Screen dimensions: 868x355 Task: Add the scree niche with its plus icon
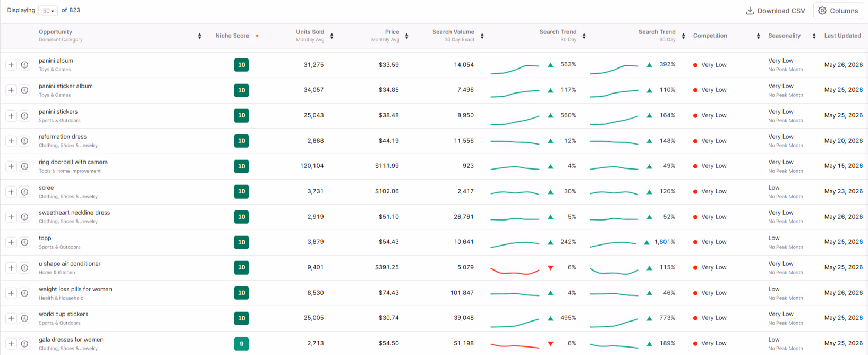pos(11,192)
